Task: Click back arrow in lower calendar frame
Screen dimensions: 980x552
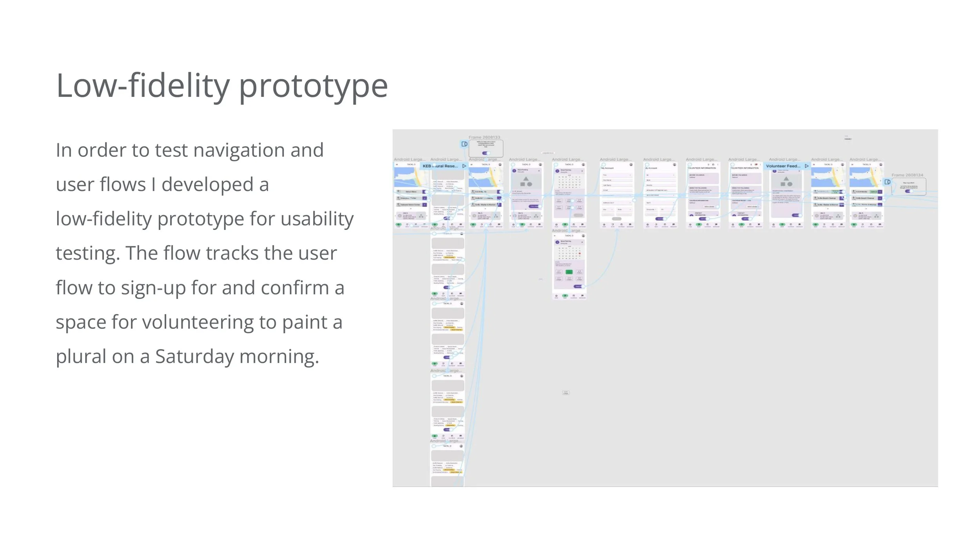Action: pyautogui.click(x=555, y=236)
